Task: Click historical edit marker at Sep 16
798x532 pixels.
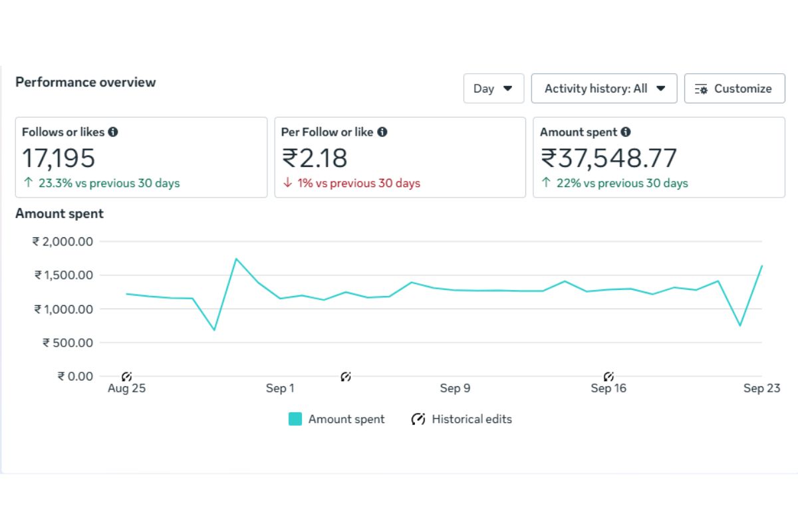Action: pos(608,376)
